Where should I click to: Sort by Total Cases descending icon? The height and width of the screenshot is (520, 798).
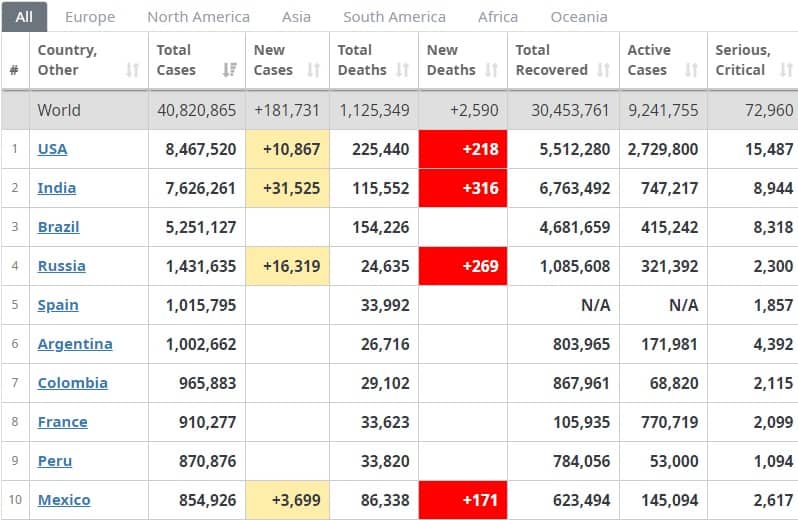tap(230, 70)
